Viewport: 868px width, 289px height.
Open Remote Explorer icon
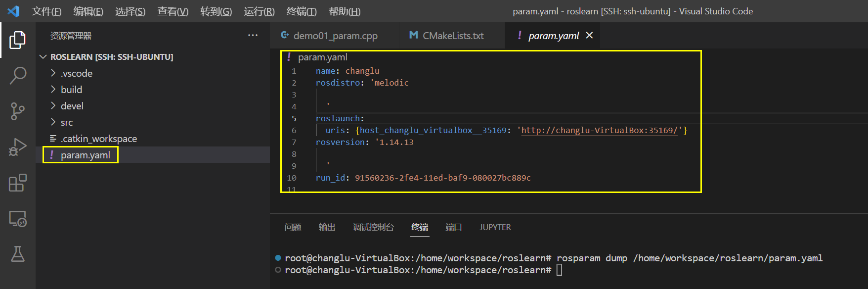18,218
